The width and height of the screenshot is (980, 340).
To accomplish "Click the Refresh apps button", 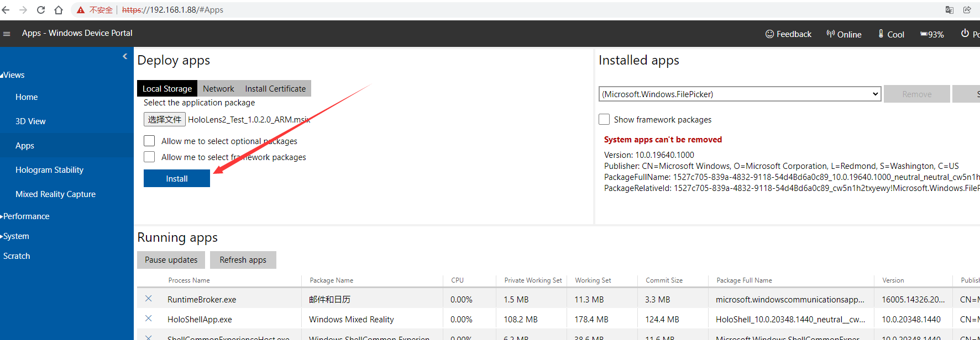I will tap(243, 260).
